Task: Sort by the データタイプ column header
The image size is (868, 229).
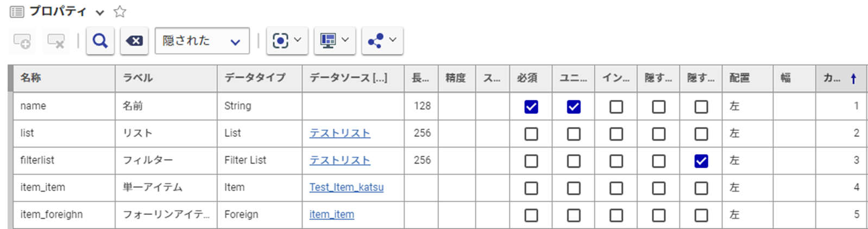Action: [255, 78]
